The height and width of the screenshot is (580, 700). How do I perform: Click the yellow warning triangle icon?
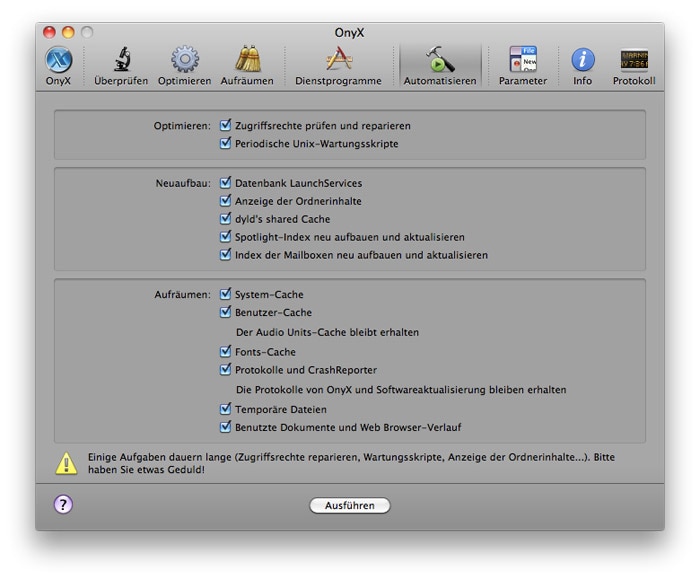click(67, 463)
